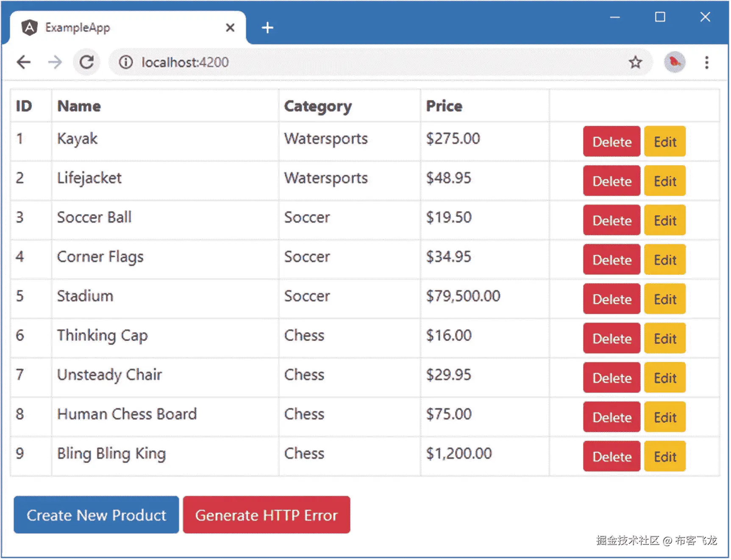Reload the page with the refresh icon
Viewport: 731px width, 560px height.
click(x=87, y=62)
